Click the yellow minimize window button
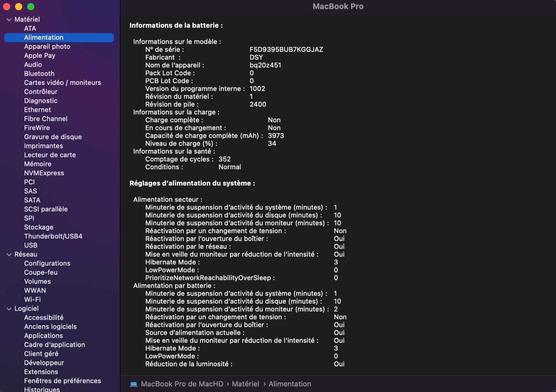Screen dimensions: 556x392 tap(19, 6)
